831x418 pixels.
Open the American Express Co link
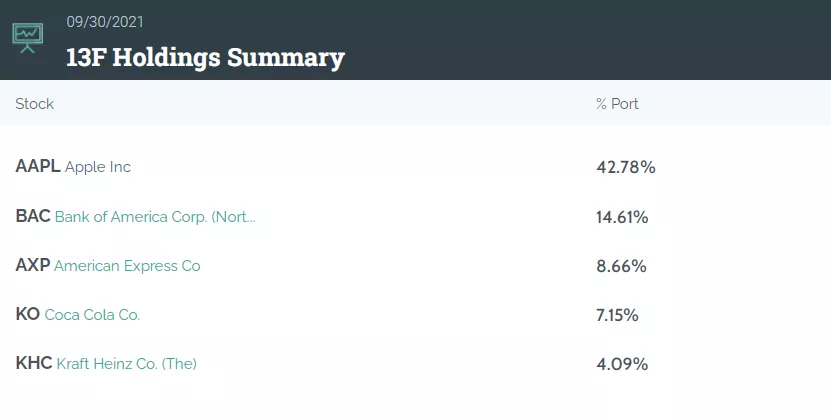(x=127, y=266)
